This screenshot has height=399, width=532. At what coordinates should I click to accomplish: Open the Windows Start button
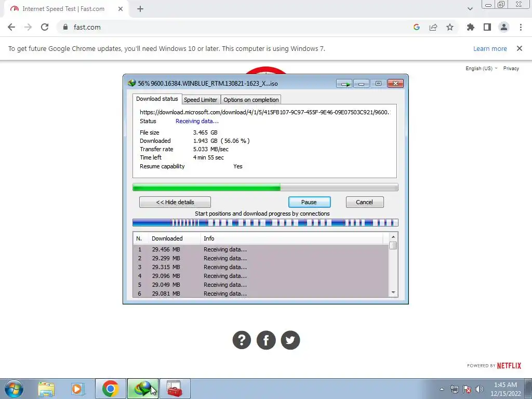[14, 389]
